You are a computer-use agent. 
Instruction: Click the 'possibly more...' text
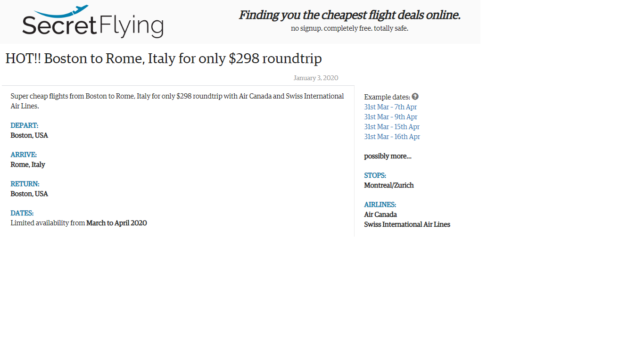388,156
